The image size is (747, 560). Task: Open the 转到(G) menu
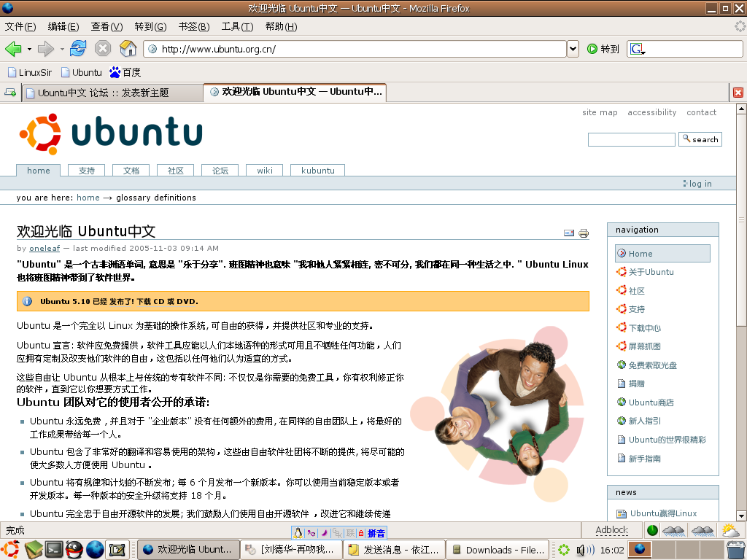150,27
